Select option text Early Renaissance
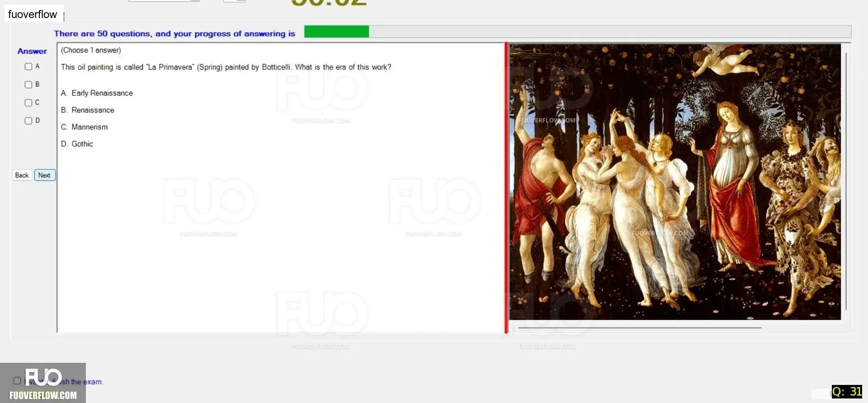The width and height of the screenshot is (868, 403). coord(102,93)
